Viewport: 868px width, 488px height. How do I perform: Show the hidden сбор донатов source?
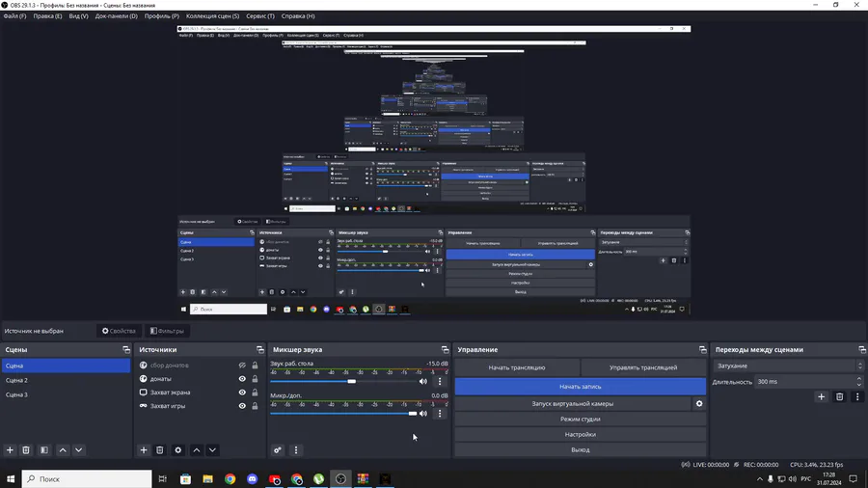pyautogui.click(x=242, y=366)
